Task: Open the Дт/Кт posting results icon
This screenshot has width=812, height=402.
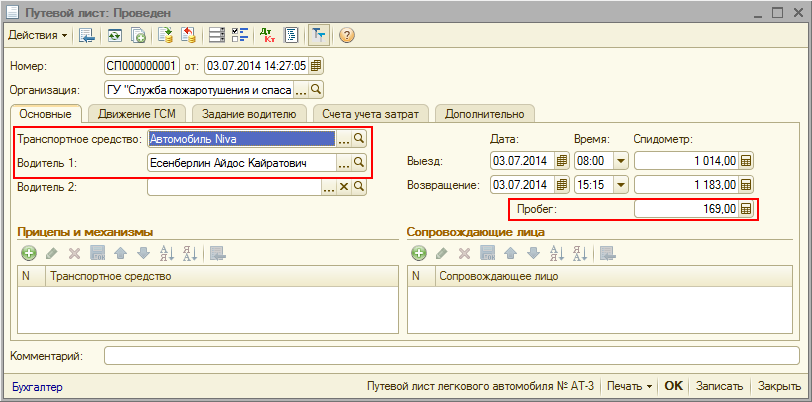Action: coord(267,35)
